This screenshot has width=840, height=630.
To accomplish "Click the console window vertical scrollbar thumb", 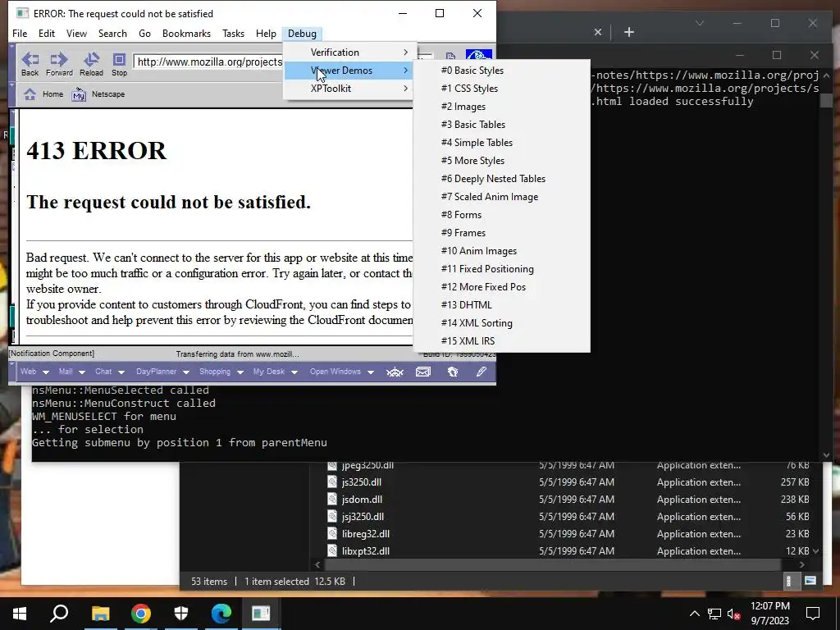I will 826,101.
